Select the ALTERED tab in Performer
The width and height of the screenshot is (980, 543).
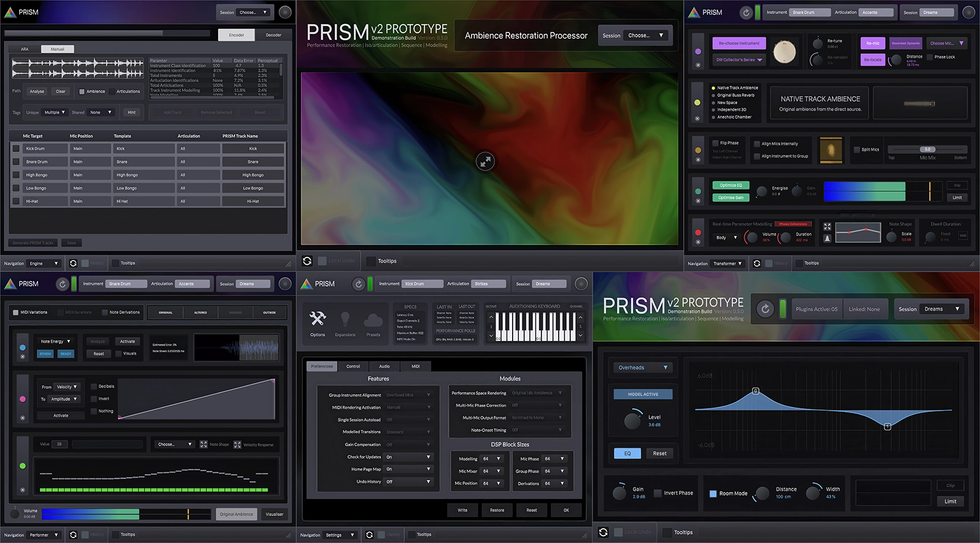200,313
